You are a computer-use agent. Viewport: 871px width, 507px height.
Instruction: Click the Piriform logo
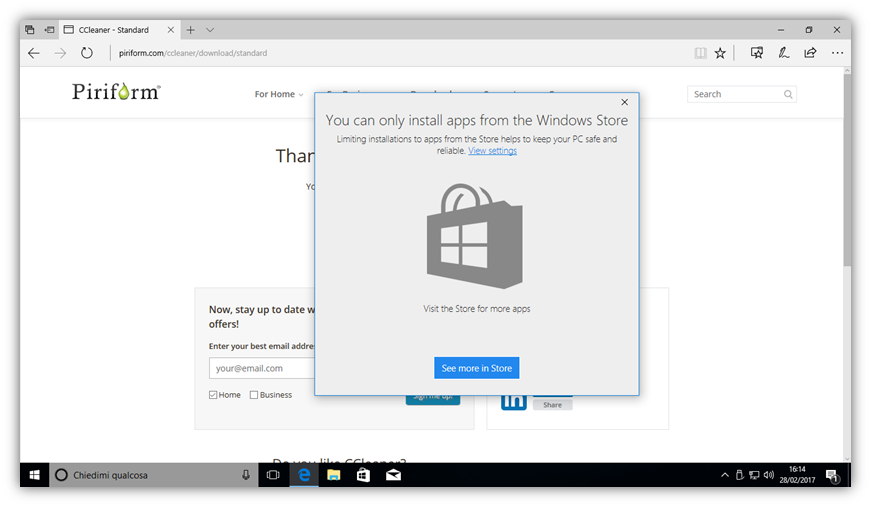pos(116,92)
